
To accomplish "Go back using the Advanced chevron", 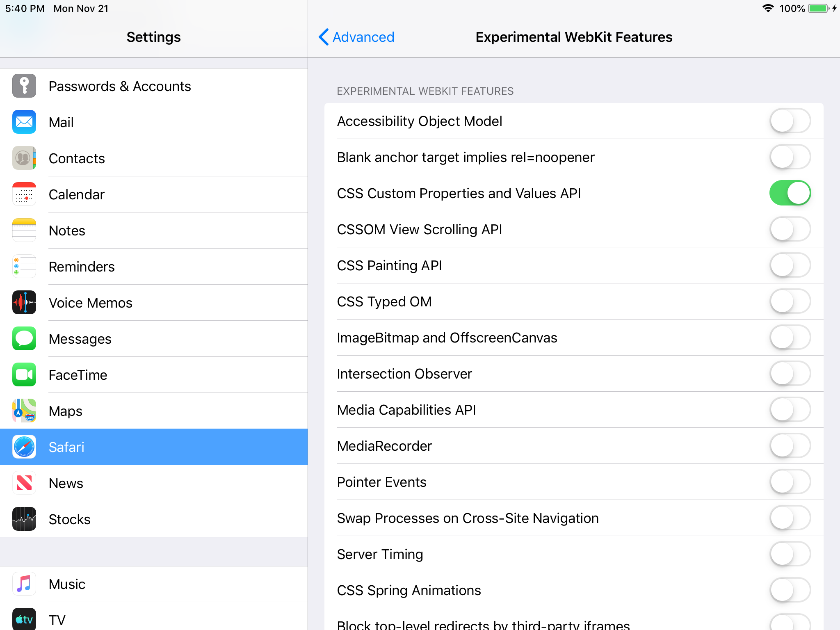I will click(x=356, y=37).
